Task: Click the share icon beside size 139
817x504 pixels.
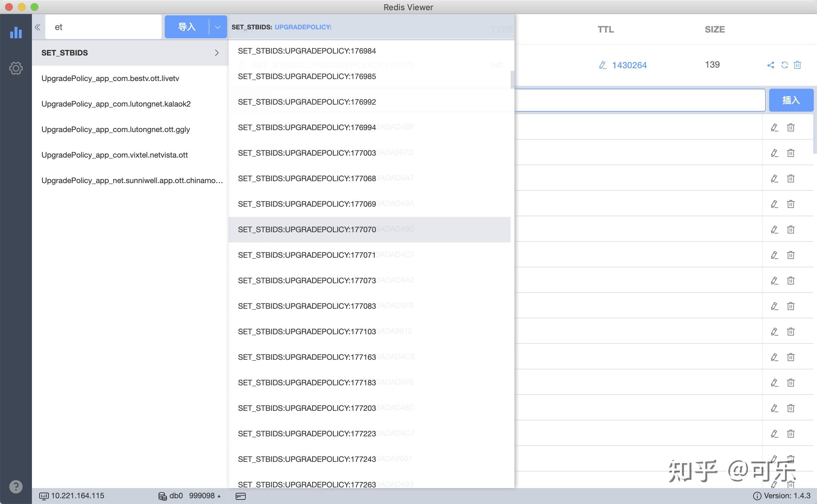Action: pyautogui.click(x=770, y=65)
